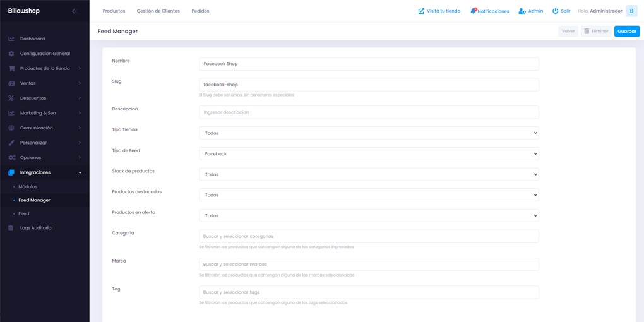Viewport: 644px width, 322px height.
Task: Open notifications bell icon
Action: [x=474, y=11]
